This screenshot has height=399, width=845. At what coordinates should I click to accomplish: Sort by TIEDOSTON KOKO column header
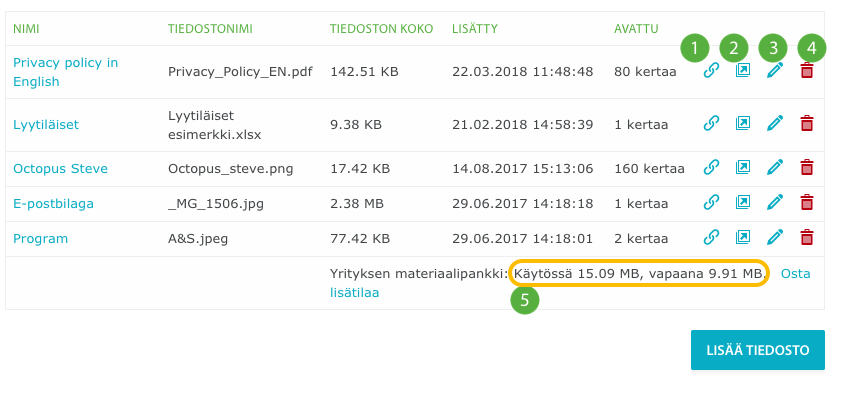(382, 29)
